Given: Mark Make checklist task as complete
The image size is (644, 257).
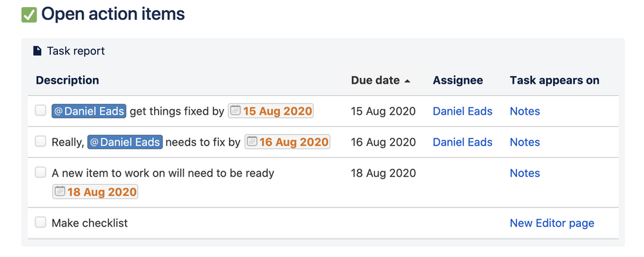Looking at the screenshot, I should click(x=40, y=222).
